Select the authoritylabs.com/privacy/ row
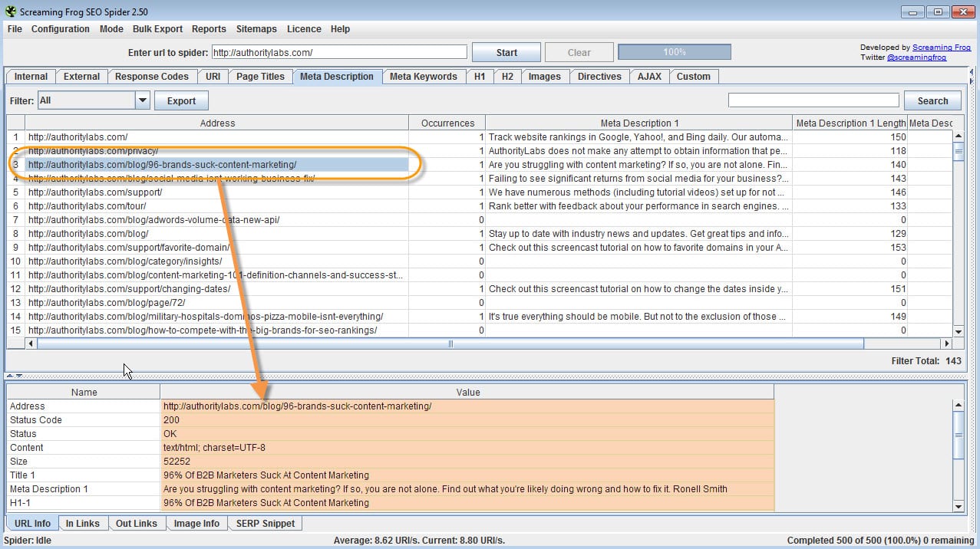The image size is (980, 549). click(x=480, y=151)
